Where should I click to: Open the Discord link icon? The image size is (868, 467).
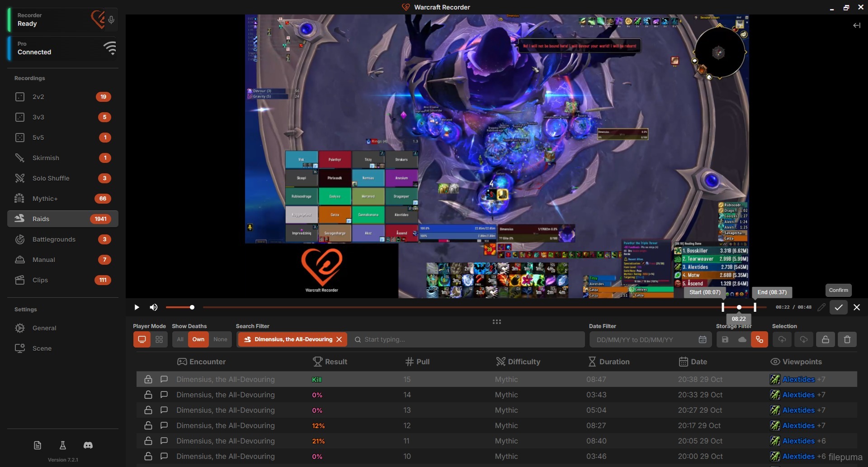click(88, 445)
